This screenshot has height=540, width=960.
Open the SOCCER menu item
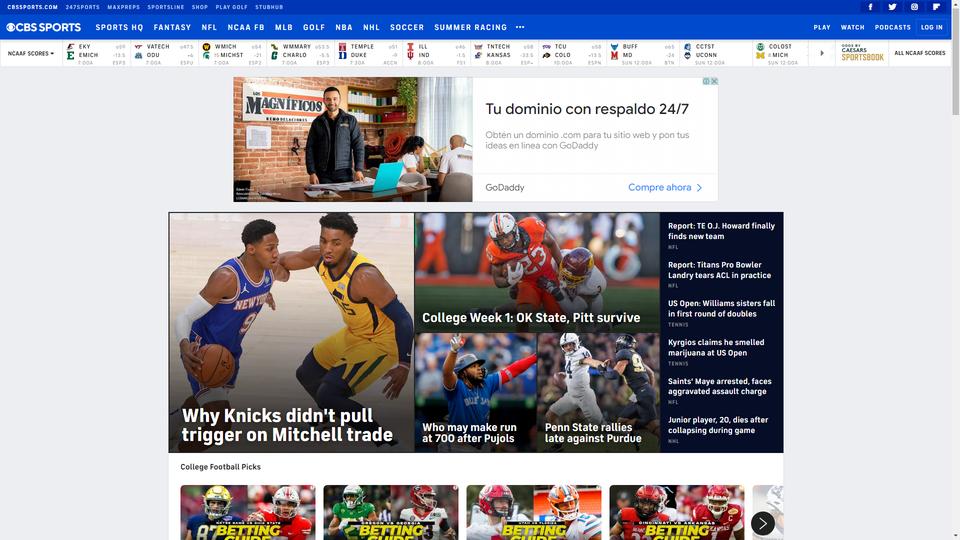pyautogui.click(x=407, y=28)
